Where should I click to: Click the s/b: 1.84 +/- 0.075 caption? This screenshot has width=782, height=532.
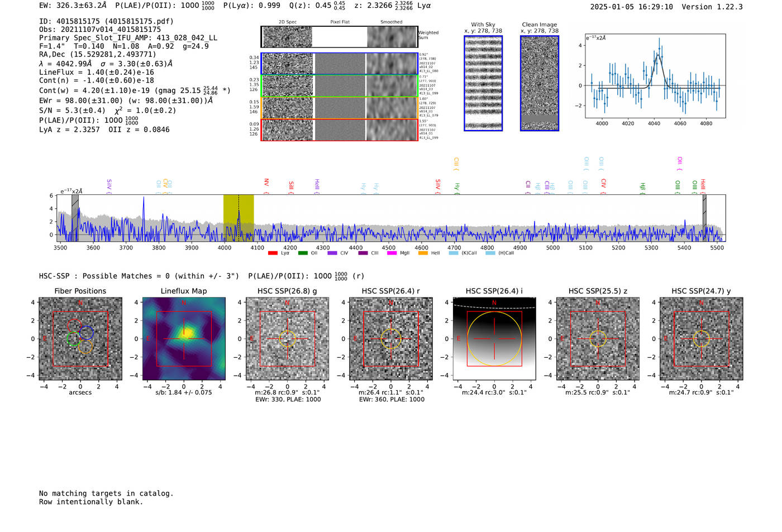[x=184, y=392]
